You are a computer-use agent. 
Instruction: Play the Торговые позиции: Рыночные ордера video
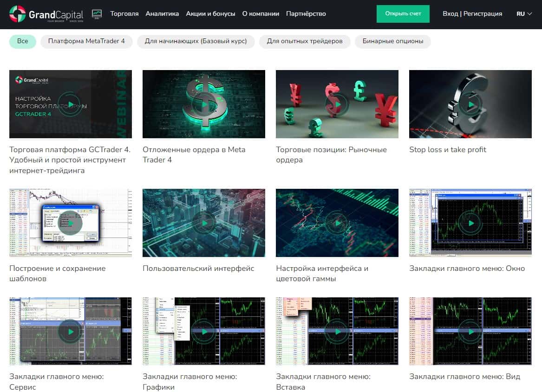pos(337,104)
